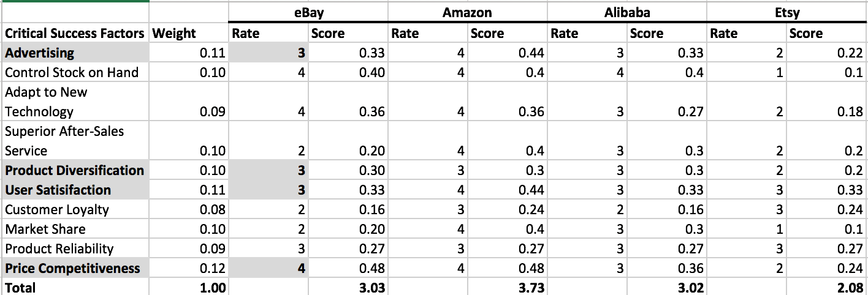Select Etsy's total score cell 2.08

point(827,287)
